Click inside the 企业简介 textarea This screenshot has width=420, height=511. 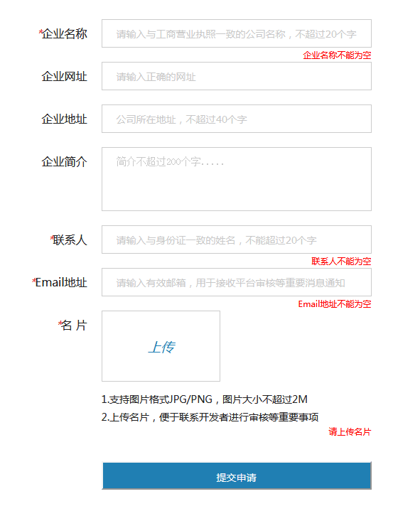point(236,179)
